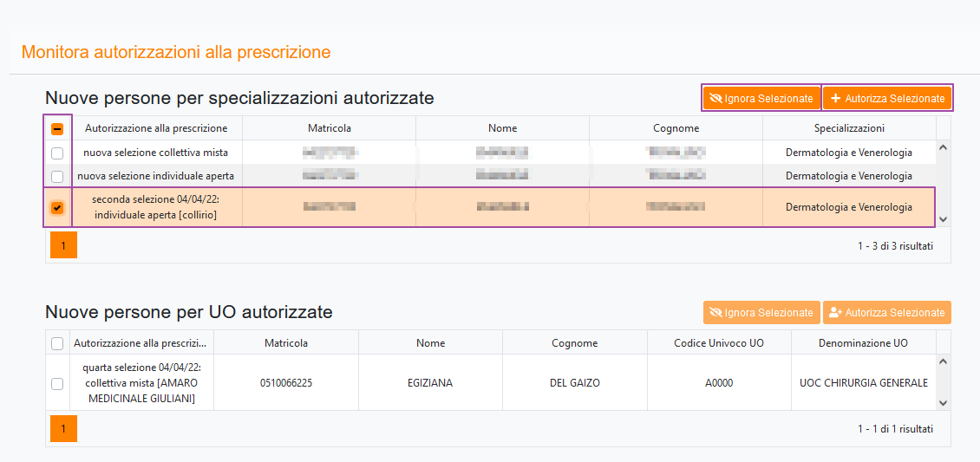Screen dimensions: 980x462
Task: Toggle select-all checkbox in UO table header
Action: click(x=57, y=343)
